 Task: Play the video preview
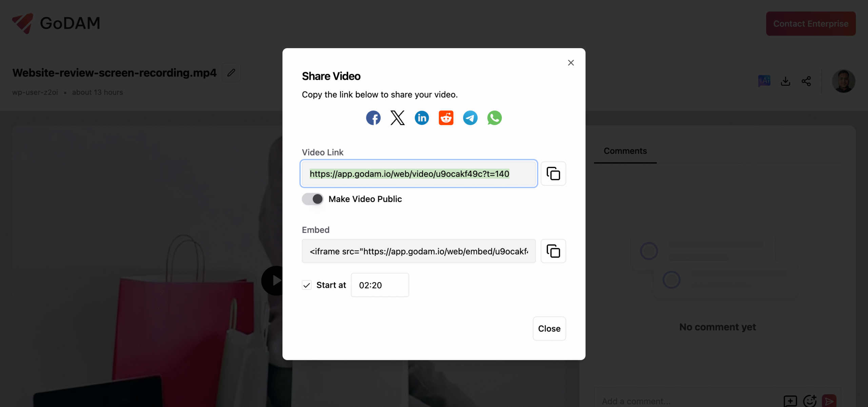(275, 281)
